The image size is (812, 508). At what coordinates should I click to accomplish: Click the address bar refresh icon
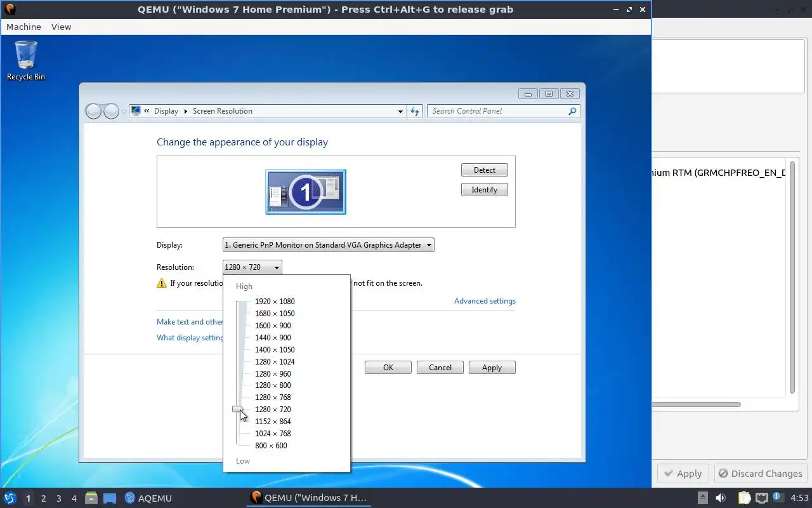[415, 111]
